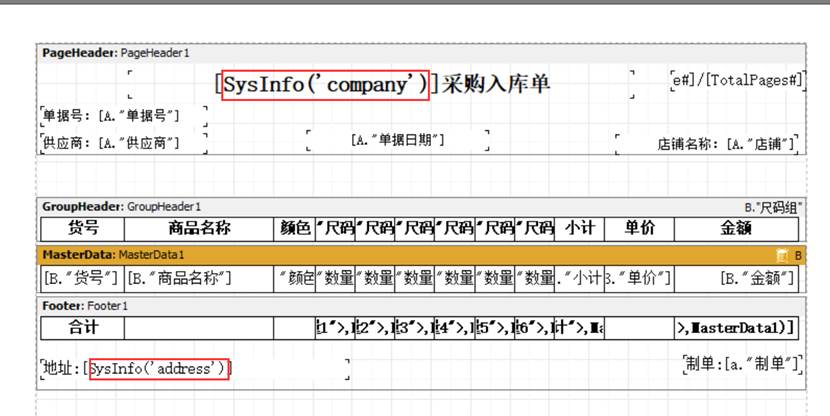Click the 颜色 column header cell
This screenshot has width=830, height=416.
[x=295, y=228]
